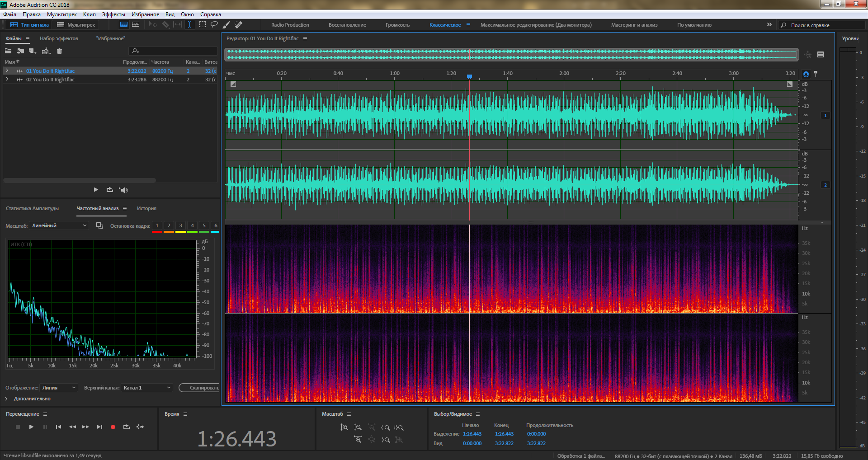Click Zoom In Amplitude icon
868x460 pixels.
click(x=344, y=427)
